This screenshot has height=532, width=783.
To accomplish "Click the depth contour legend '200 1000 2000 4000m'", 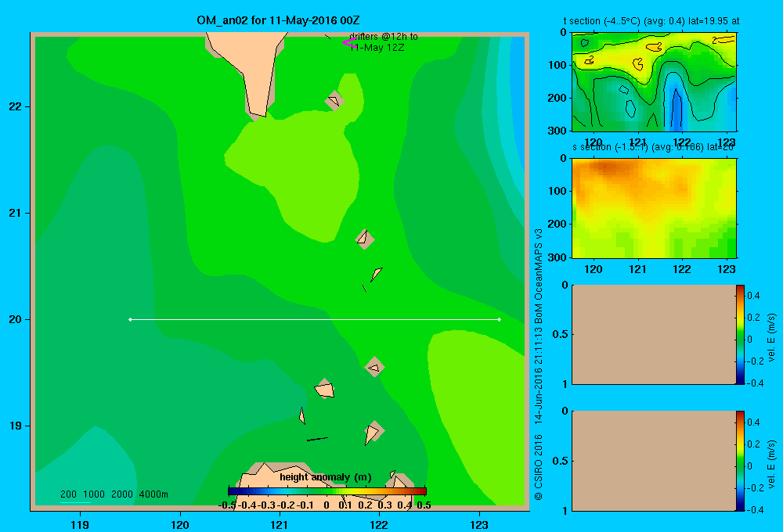I will click(114, 494).
